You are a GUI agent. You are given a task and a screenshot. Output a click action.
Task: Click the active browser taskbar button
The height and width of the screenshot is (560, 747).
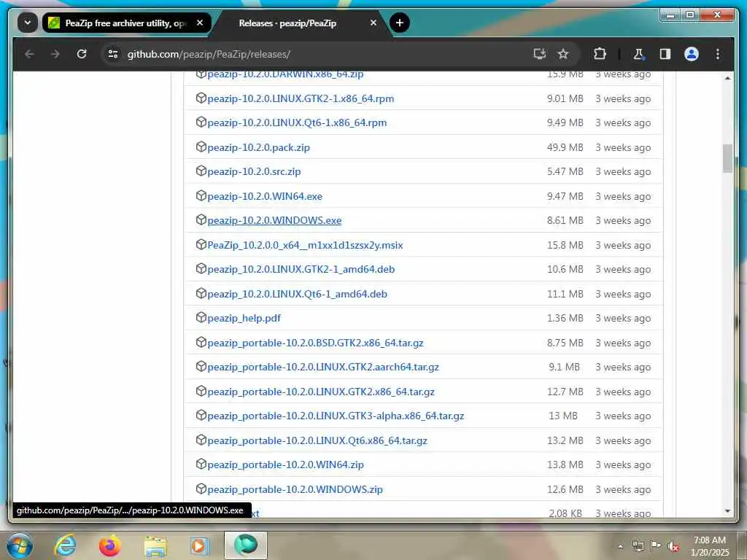tap(246, 545)
